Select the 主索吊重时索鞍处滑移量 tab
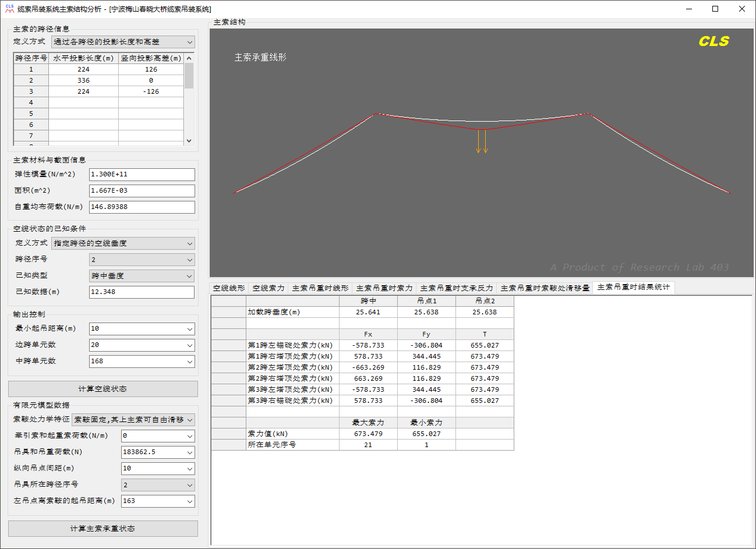The height and width of the screenshot is (549, 756). tap(545, 288)
